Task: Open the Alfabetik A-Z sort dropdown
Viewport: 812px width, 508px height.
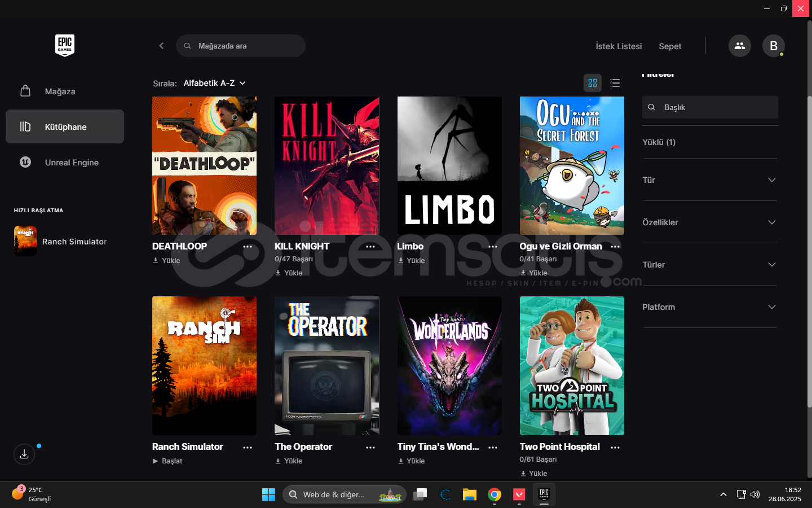Action: click(x=215, y=83)
